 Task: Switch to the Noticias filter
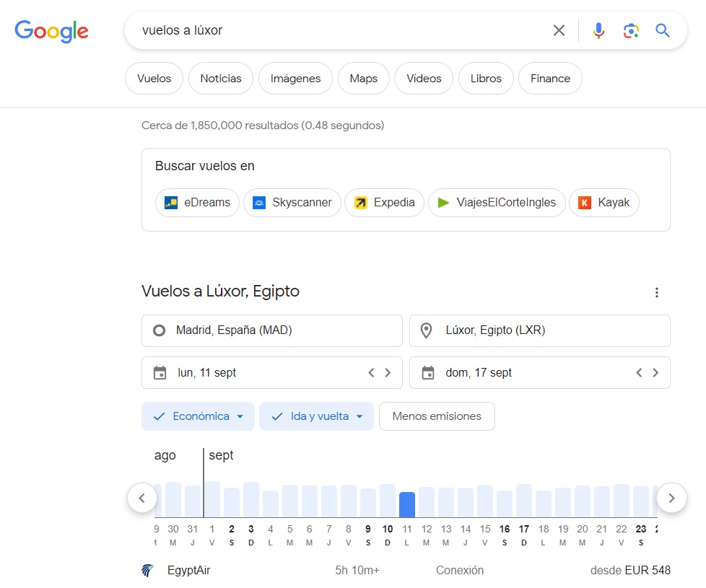coord(221,79)
